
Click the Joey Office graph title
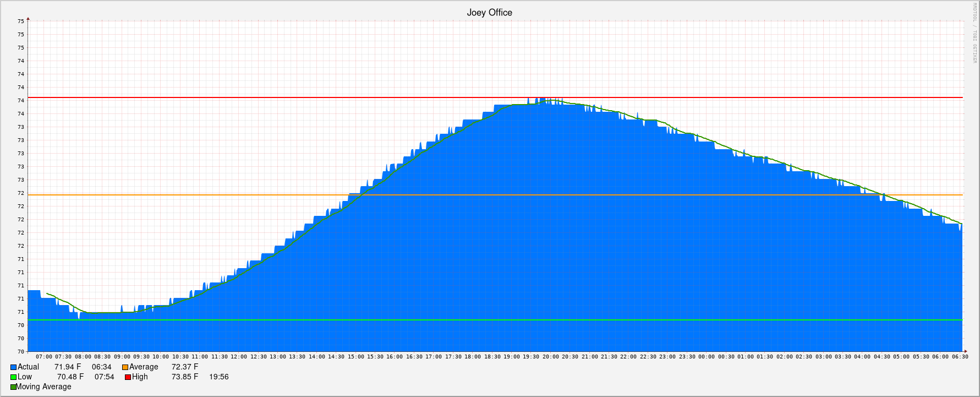point(489,13)
